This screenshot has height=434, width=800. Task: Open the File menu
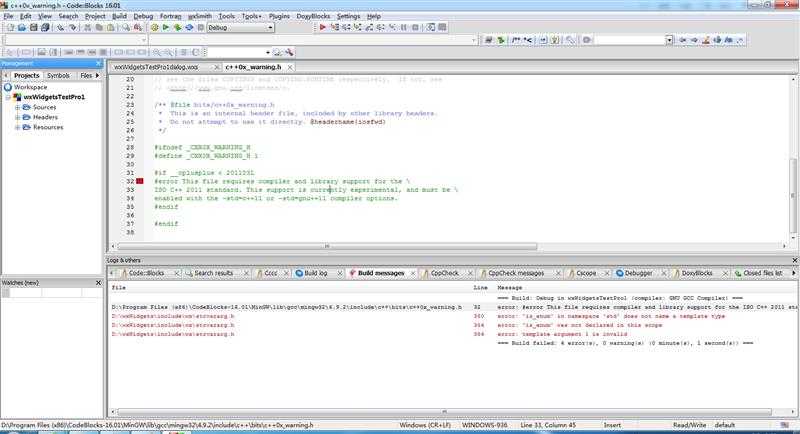tap(9, 16)
